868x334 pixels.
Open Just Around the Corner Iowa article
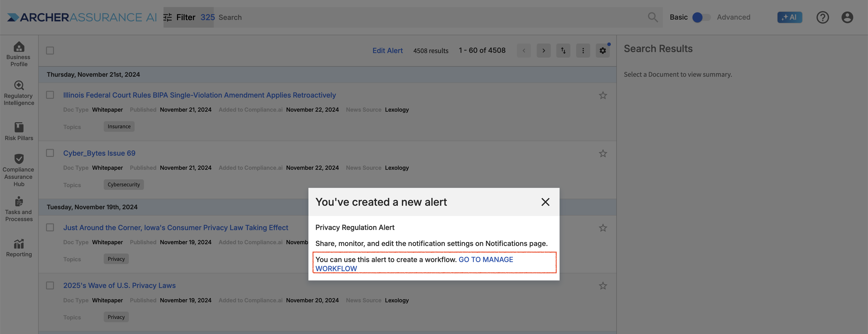click(176, 228)
